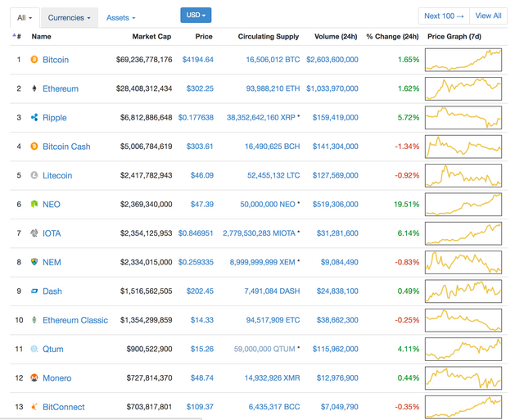Viewport: 524px width, 420px height.
Task: Click NEO volume $519,306,000
Action: 335,204
